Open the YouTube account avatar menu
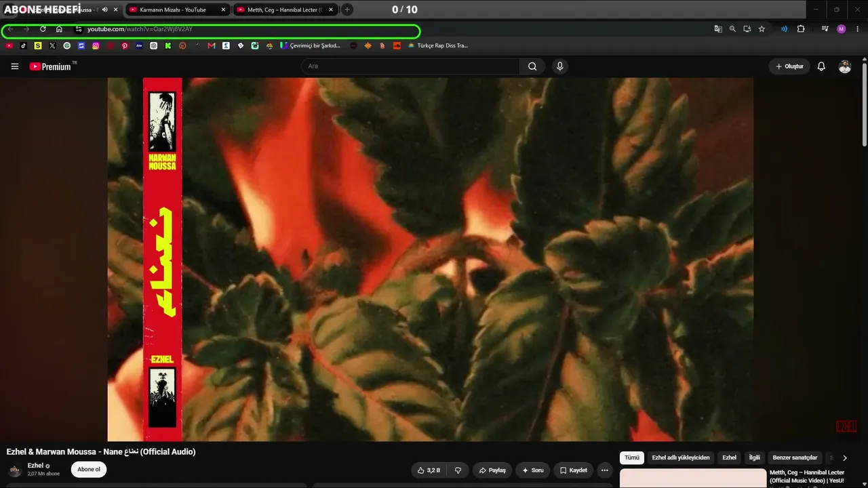 pyautogui.click(x=845, y=66)
